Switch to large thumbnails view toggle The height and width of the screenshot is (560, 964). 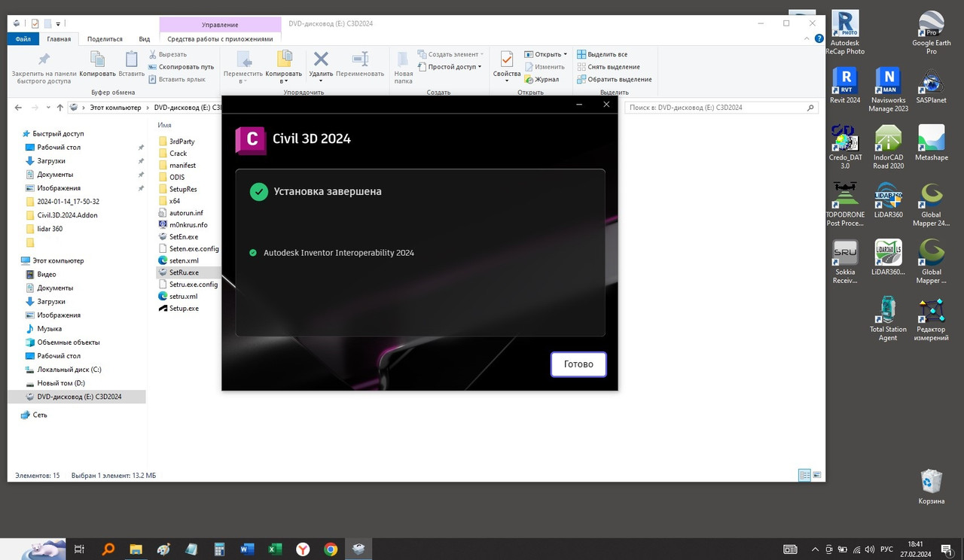(816, 475)
